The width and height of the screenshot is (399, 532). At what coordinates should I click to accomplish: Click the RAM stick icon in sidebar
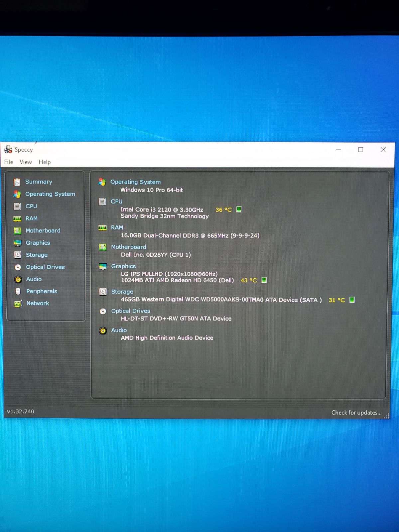click(x=17, y=218)
